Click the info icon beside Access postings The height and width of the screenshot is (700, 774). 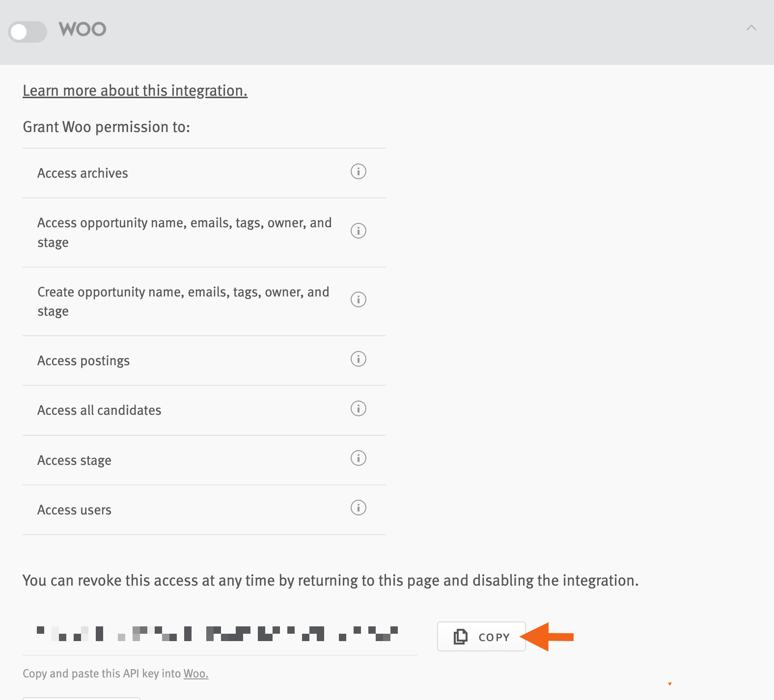coord(358,359)
